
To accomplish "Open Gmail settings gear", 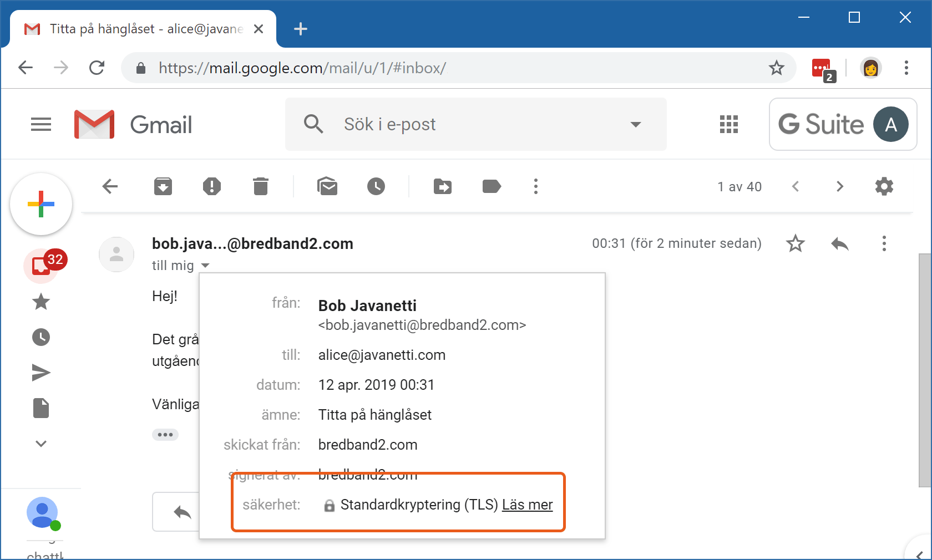I will click(884, 186).
